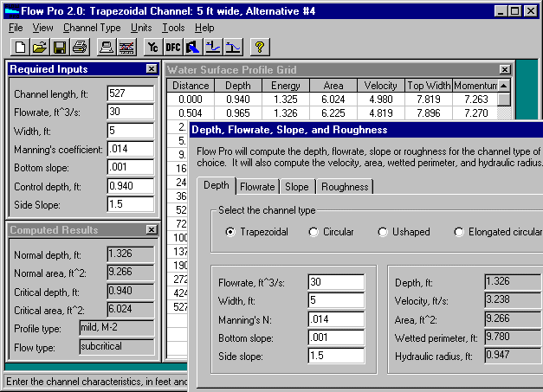Save project with floppy disk icon
Image resolution: width=543 pixels, height=392 pixels.
pos(60,47)
